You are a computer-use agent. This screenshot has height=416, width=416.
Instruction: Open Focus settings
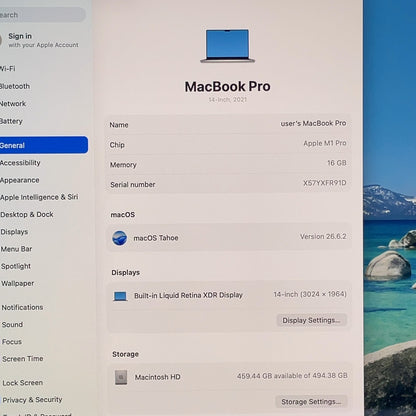pyautogui.click(x=12, y=342)
